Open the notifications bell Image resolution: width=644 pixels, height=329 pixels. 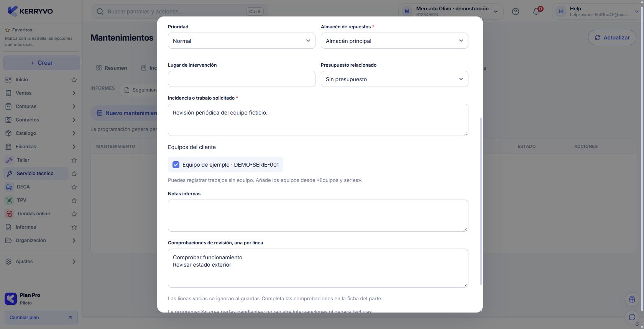tap(536, 11)
